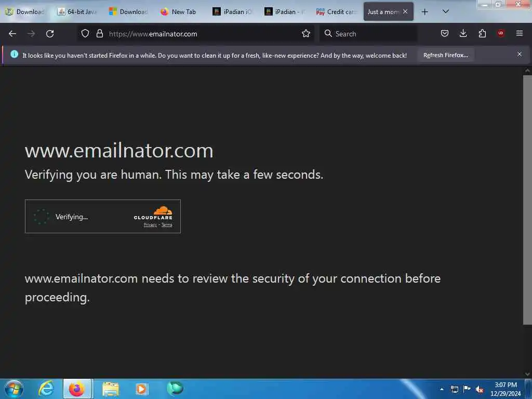This screenshot has height=399, width=532.
Task: Open the Downloads panel
Action: [463, 33]
